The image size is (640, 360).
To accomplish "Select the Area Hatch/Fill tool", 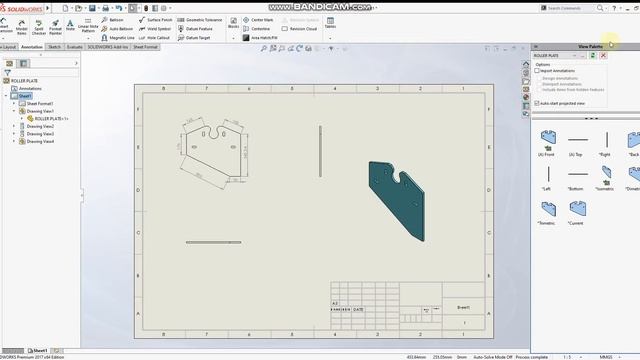I will click(260, 38).
